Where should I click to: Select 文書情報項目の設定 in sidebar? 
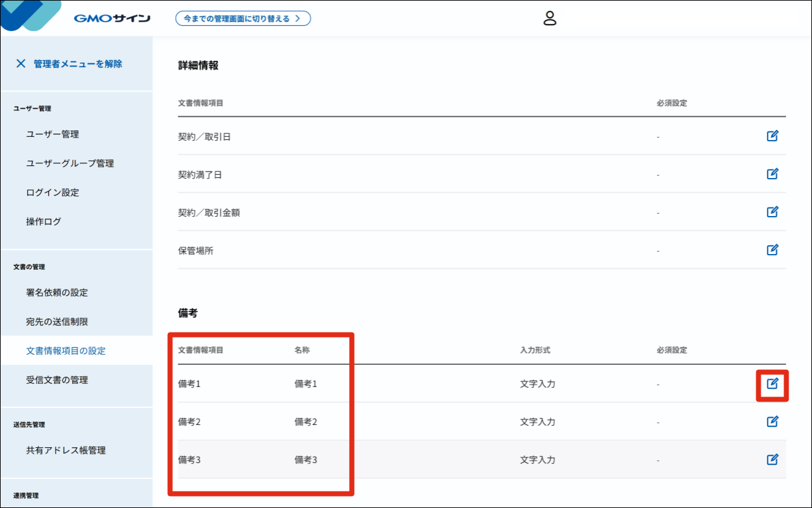66,351
